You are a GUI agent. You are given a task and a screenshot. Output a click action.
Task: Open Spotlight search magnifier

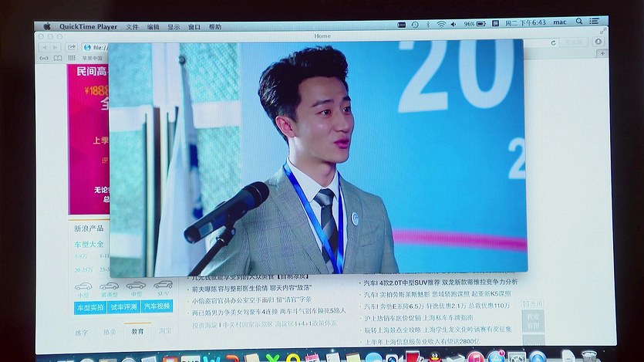point(579,22)
